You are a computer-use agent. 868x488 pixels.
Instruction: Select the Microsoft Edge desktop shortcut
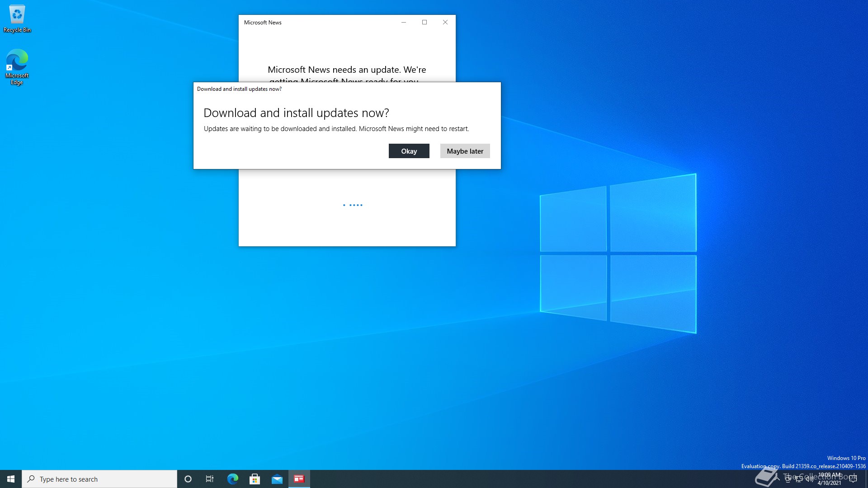click(x=17, y=67)
